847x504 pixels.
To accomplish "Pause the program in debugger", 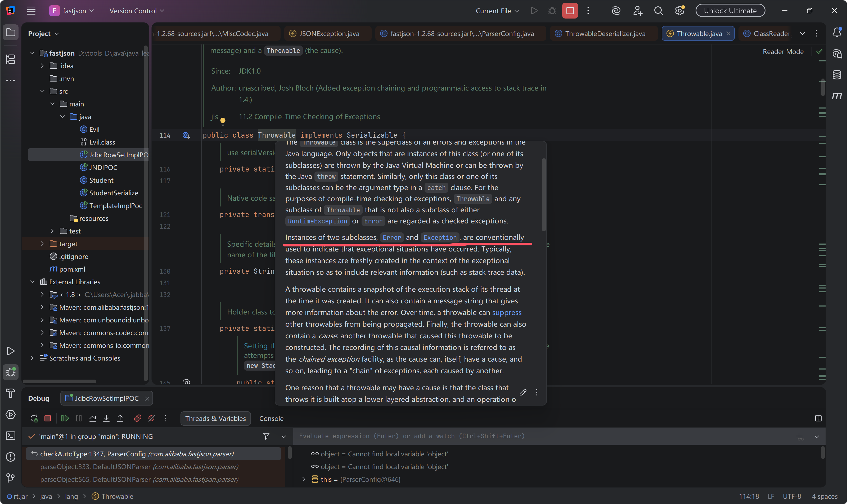I will (x=79, y=418).
